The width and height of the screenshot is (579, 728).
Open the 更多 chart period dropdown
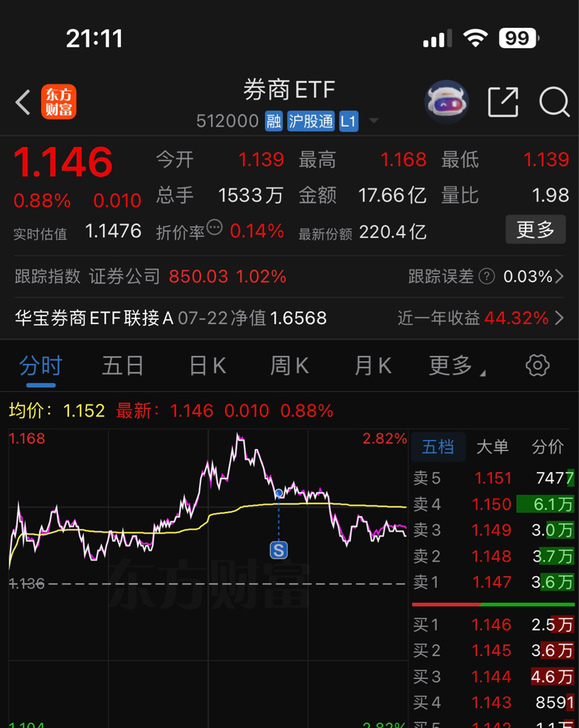(457, 366)
